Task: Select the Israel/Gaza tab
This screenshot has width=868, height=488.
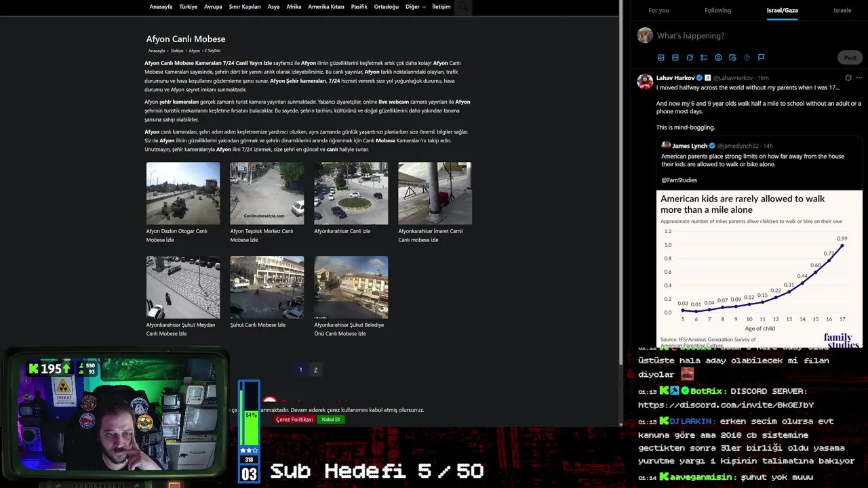Action: pyautogui.click(x=782, y=10)
